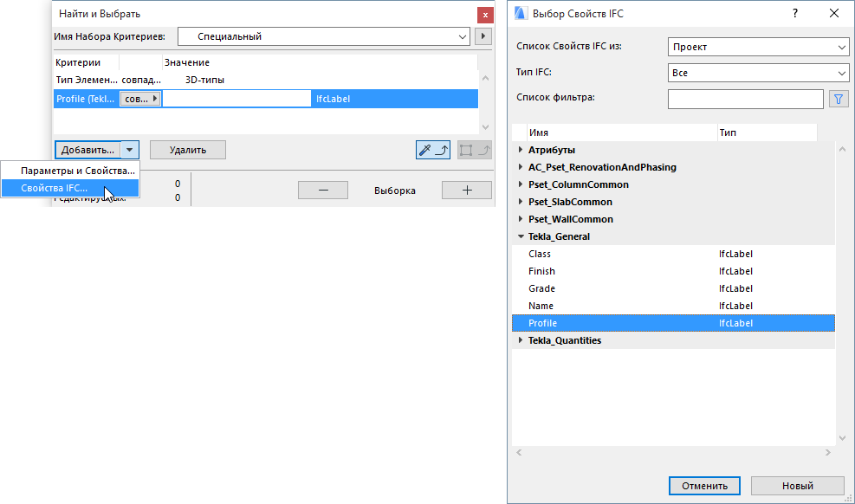Screen dimensions: 855x504
Task: Click the horizontal scroll right arrow in IFC list
Action: (828, 452)
